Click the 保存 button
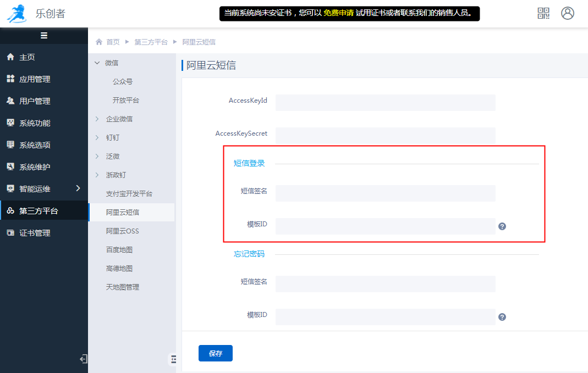Screen dimensions: 588x373 click(216, 353)
